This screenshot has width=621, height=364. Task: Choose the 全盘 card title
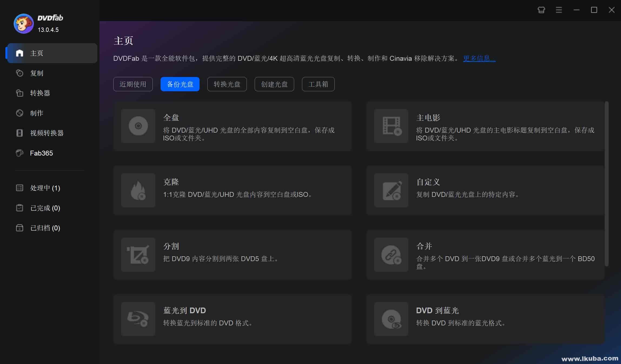pos(171,118)
